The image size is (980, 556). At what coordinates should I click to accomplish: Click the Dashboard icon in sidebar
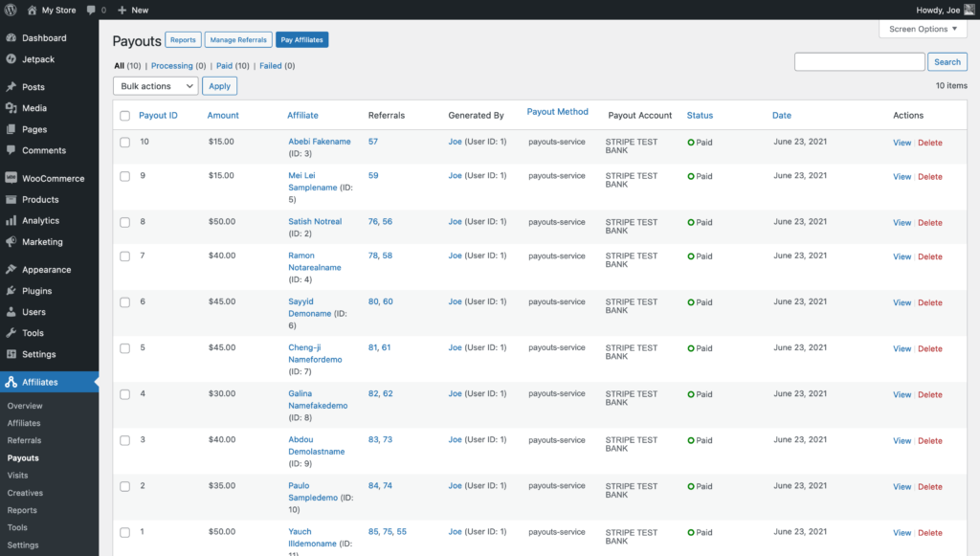[x=11, y=38]
